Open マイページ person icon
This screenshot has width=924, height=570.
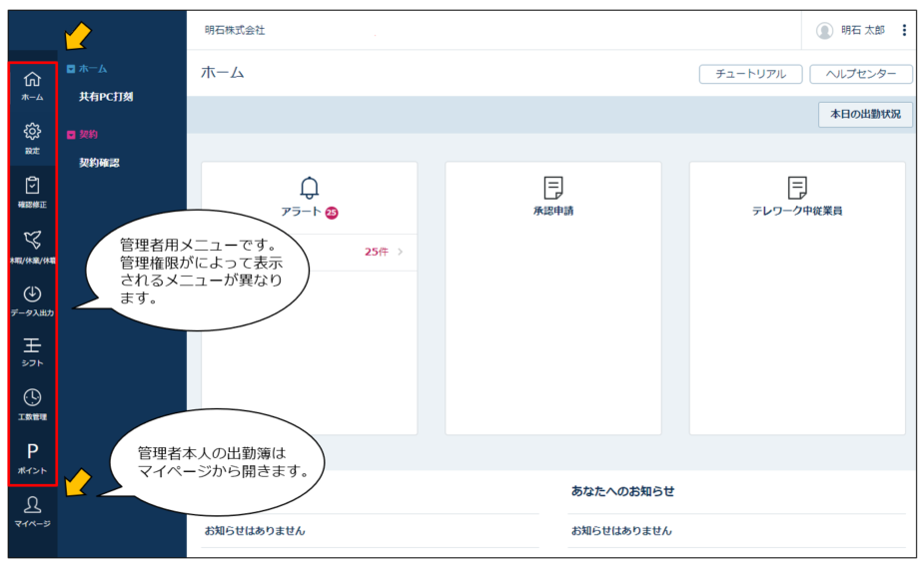32,504
